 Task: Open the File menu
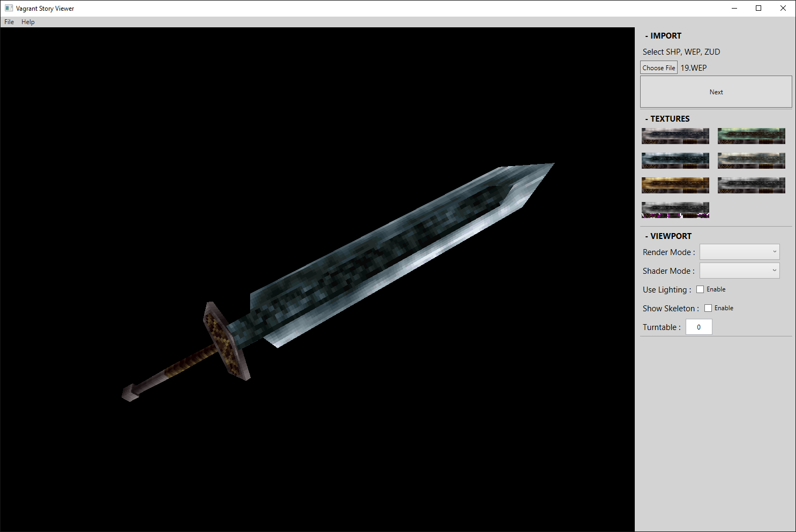pos(9,22)
